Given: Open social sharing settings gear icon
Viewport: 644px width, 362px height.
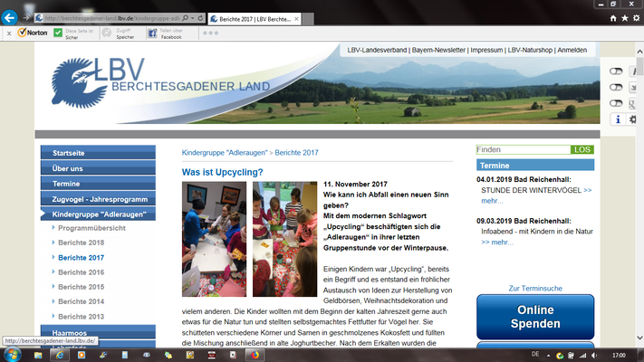Looking at the screenshot, I should [x=633, y=119].
